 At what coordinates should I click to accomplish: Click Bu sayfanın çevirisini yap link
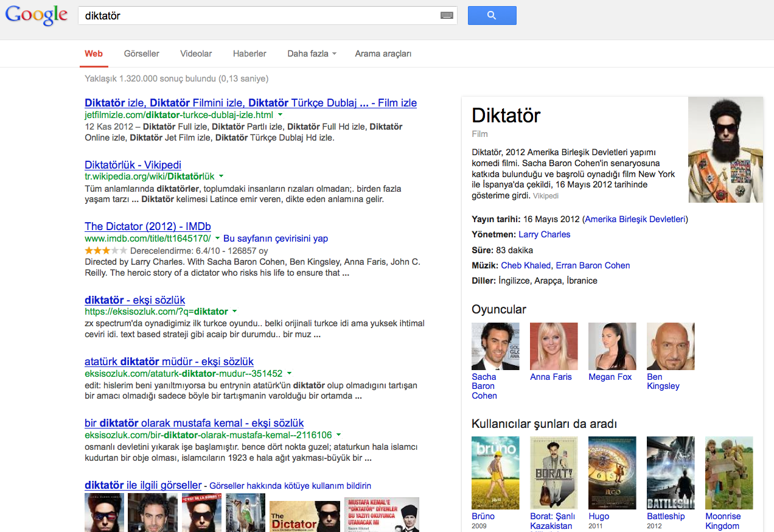tap(276, 239)
